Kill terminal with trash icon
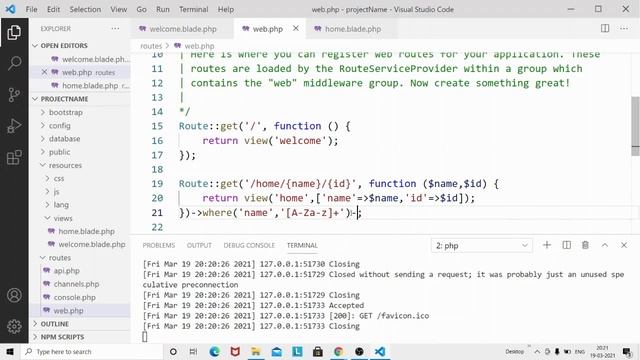This screenshot has width=640, height=360. pos(585,245)
